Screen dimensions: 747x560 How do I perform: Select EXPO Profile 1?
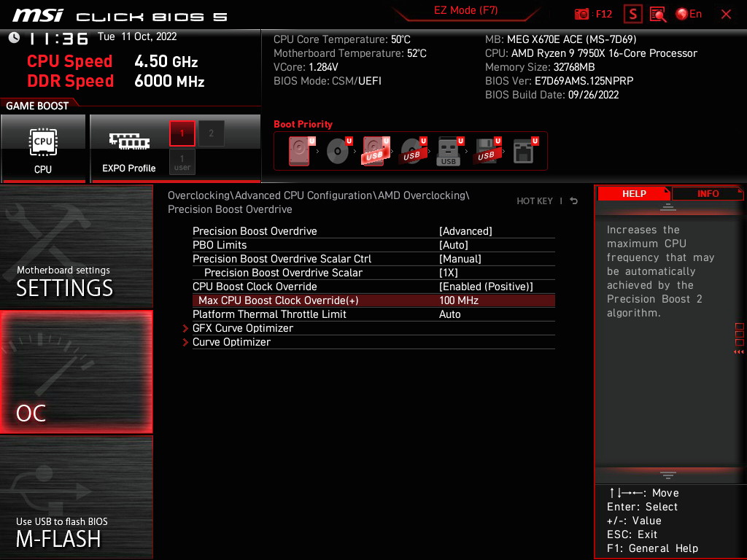(182, 133)
